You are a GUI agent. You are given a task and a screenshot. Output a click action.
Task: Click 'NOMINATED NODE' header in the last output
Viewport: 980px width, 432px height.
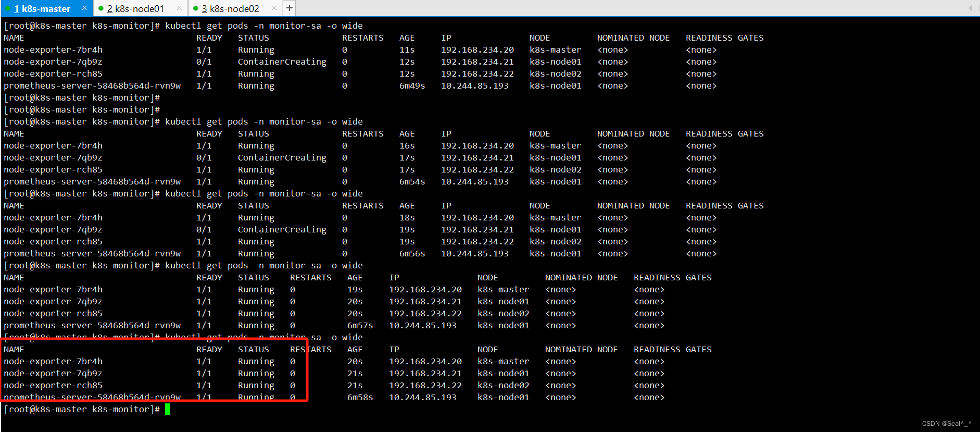tap(582, 349)
